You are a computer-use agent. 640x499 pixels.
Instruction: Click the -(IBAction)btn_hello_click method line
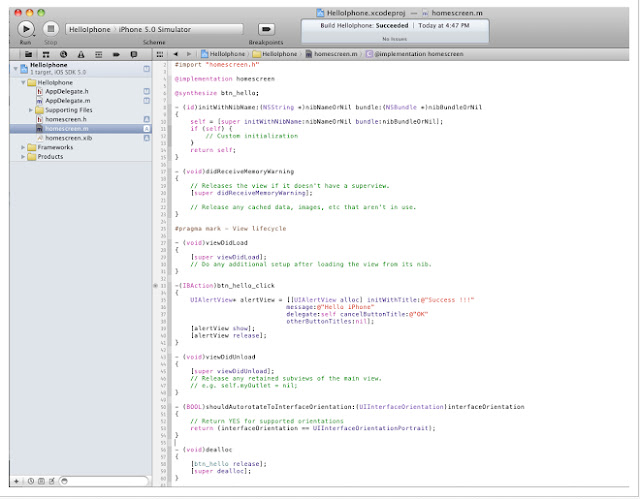pyautogui.click(x=225, y=286)
